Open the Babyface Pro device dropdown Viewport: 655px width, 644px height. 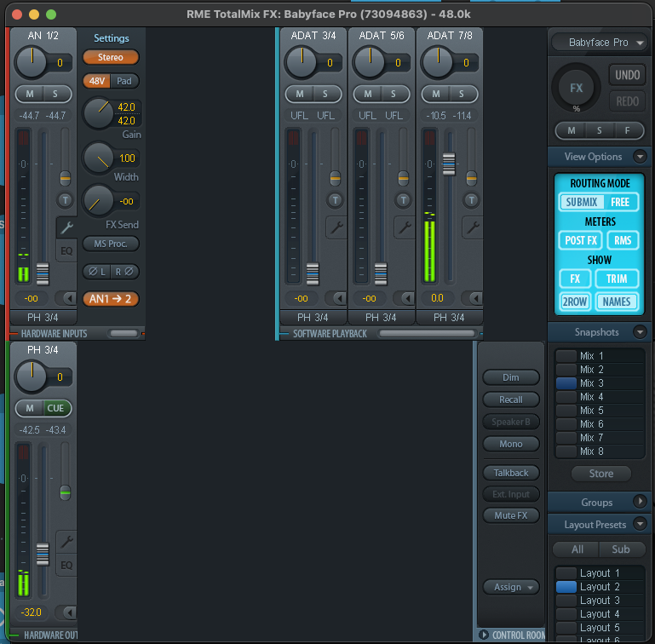(599, 43)
